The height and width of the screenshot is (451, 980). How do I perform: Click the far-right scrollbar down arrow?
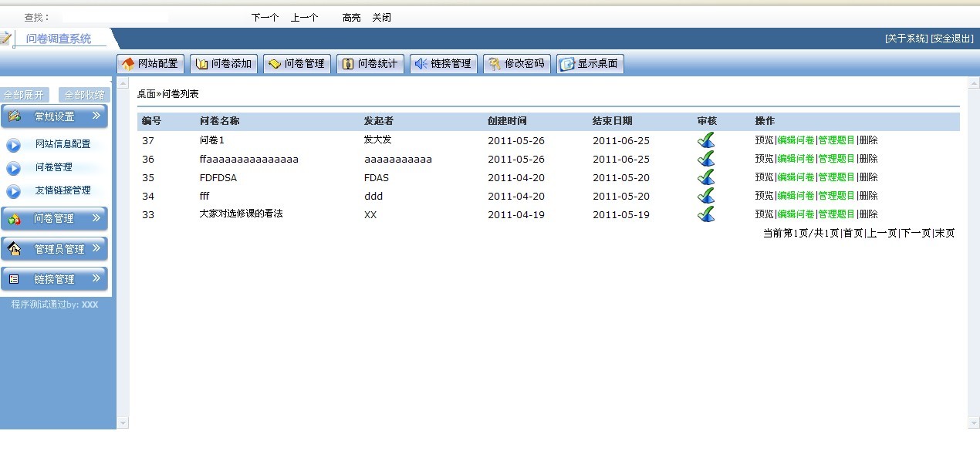(974, 423)
